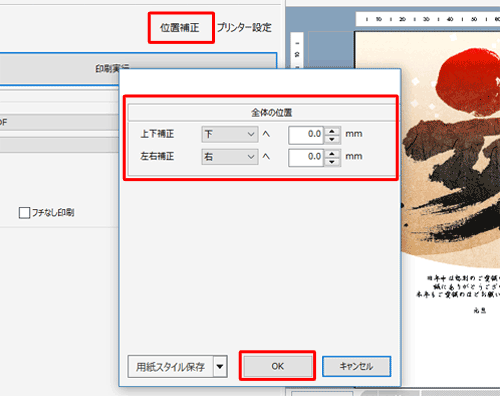Click the vertical ruler left of the preview

coord(297,50)
